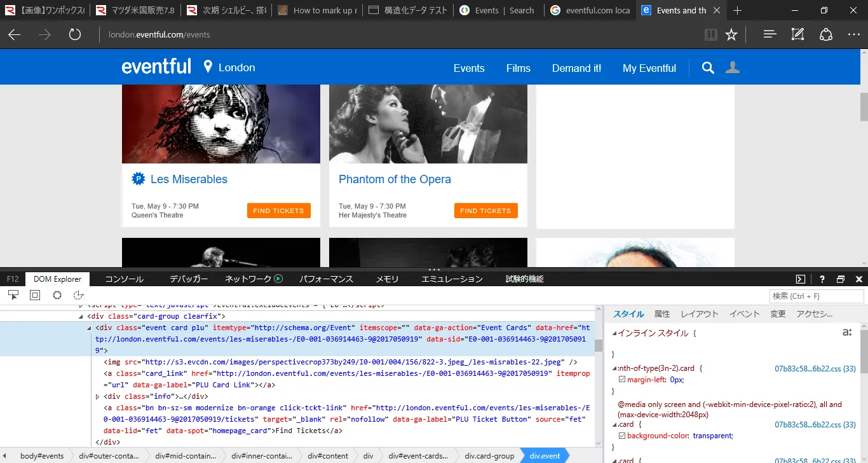This screenshot has width=868, height=463.
Task: Open DevTools help question mark
Action: pos(822,279)
